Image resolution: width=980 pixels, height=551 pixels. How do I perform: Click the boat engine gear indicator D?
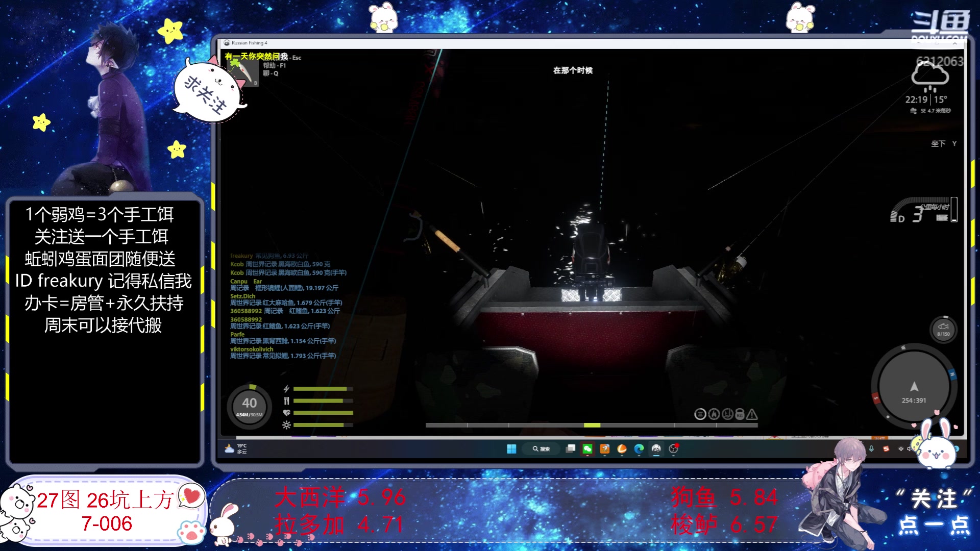[901, 219]
